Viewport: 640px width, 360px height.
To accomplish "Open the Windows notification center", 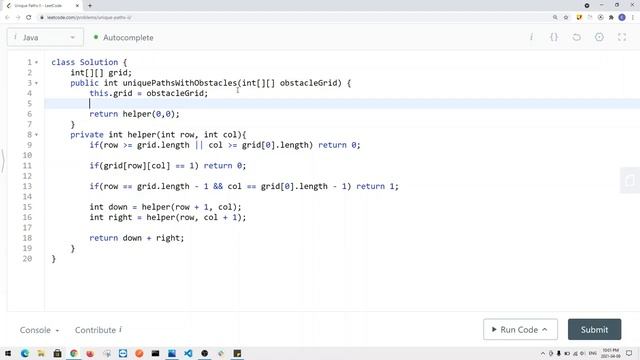I will tap(629, 353).
